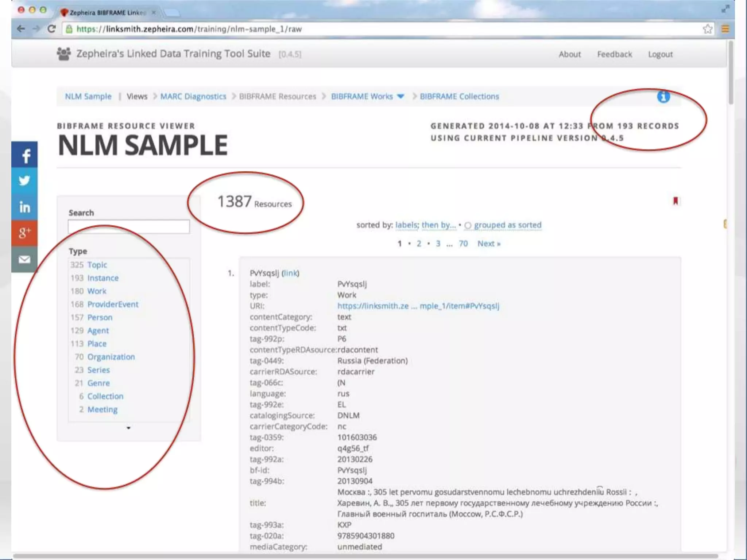Click the red bookmark icon
Screen dimensions: 747x560
click(x=675, y=201)
